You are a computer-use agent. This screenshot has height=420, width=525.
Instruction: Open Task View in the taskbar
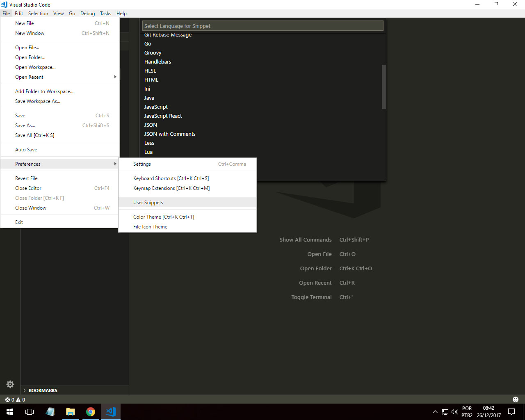[x=30, y=412]
